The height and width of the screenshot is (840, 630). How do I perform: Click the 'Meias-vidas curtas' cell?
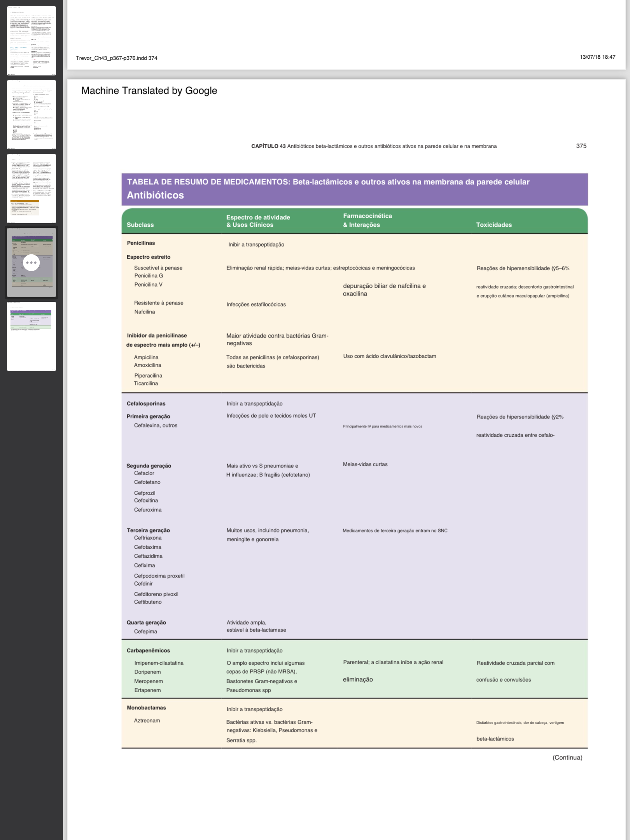[x=365, y=464]
